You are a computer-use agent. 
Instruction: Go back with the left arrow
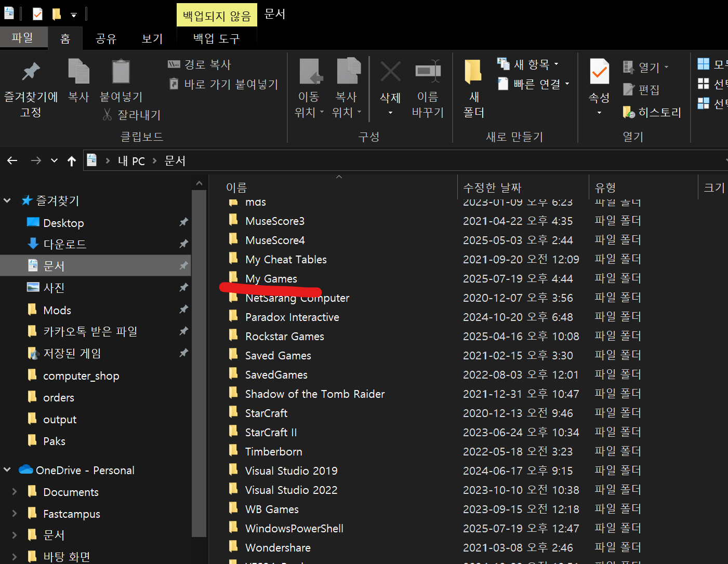12,160
